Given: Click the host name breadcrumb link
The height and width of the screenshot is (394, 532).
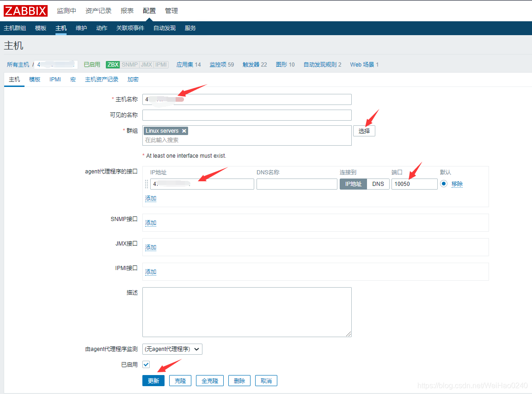Looking at the screenshot, I should point(56,64).
